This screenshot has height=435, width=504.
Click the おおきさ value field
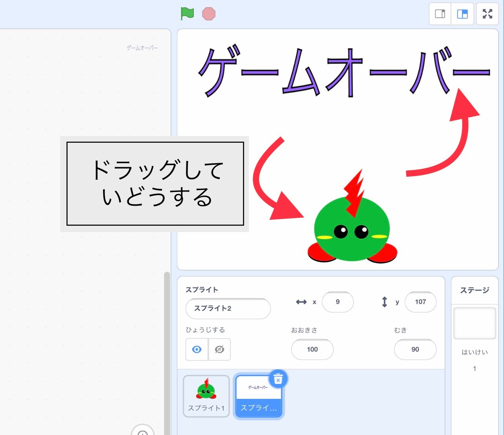[x=312, y=349]
